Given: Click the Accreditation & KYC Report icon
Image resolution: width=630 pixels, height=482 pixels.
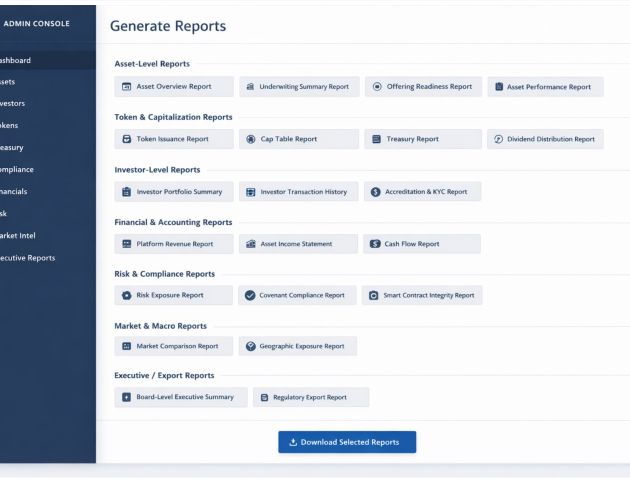Looking at the screenshot, I should point(375,191).
